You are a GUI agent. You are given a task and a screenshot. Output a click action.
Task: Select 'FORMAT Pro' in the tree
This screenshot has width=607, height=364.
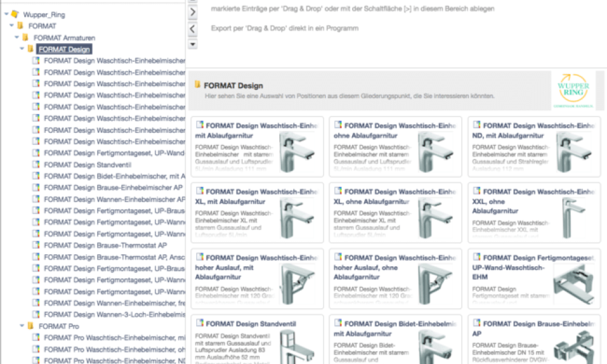click(x=59, y=326)
